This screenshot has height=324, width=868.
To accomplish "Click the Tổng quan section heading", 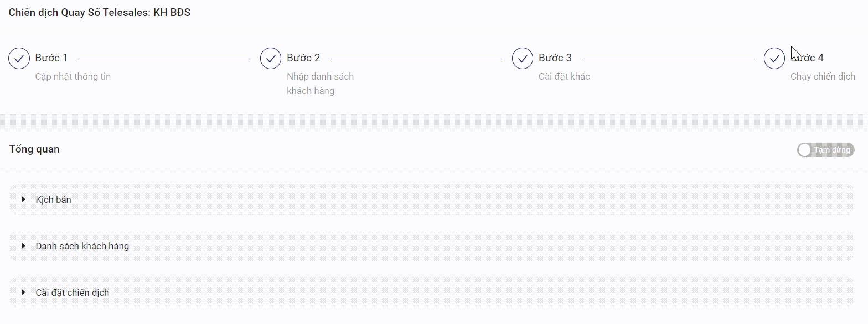I will point(34,149).
